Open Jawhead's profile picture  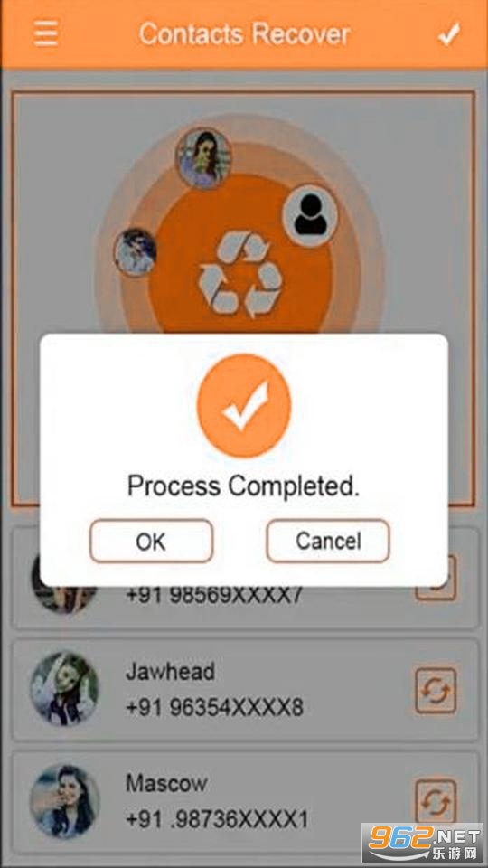pos(64,689)
